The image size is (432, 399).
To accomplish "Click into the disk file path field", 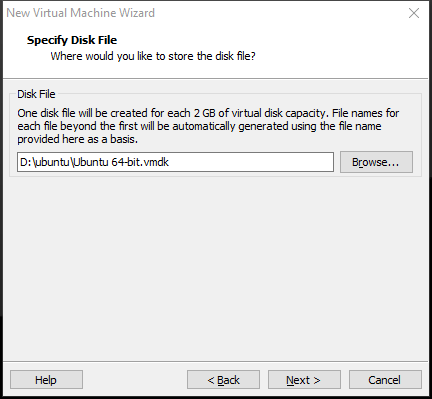I will point(175,162).
